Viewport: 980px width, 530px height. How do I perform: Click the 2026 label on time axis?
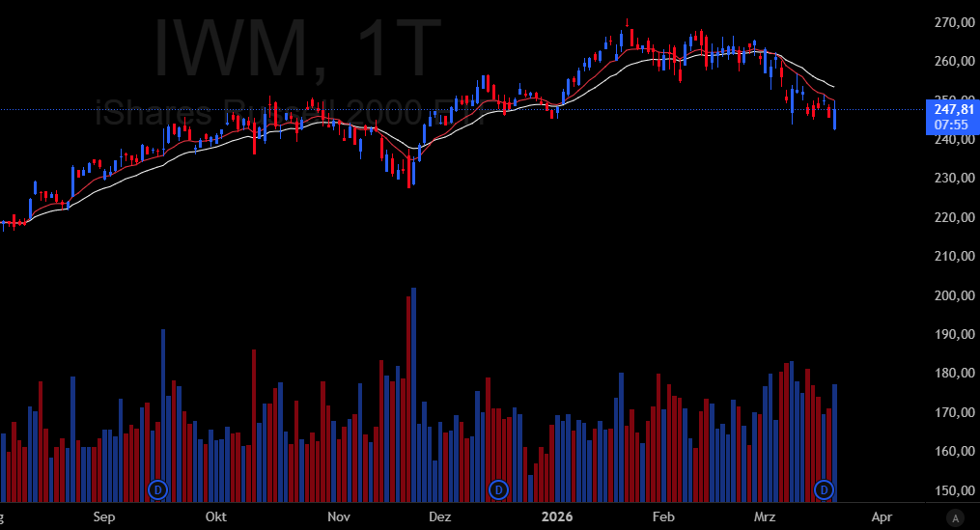click(x=557, y=517)
